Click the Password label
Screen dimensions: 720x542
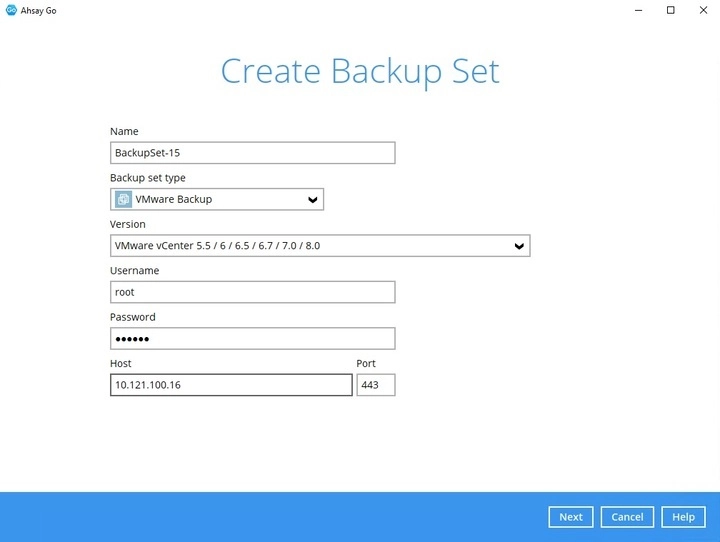click(133, 317)
